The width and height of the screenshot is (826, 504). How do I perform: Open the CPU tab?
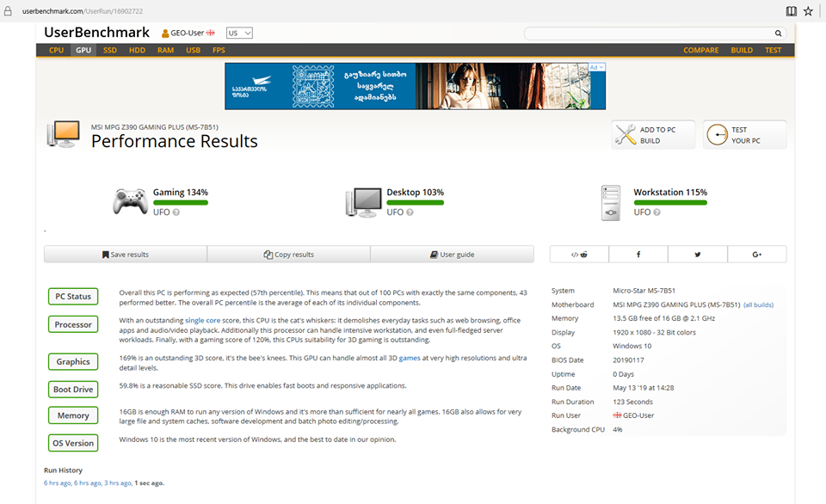[57, 50]
